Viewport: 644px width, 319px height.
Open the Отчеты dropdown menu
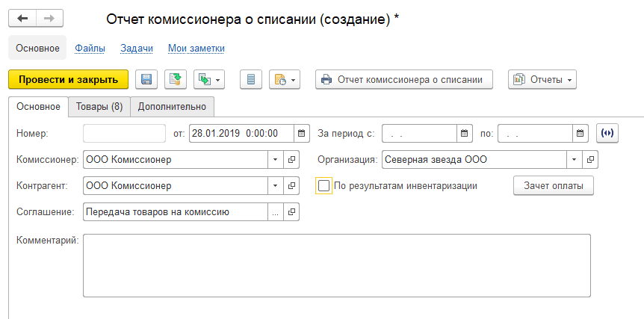click(x=542, y=79)
